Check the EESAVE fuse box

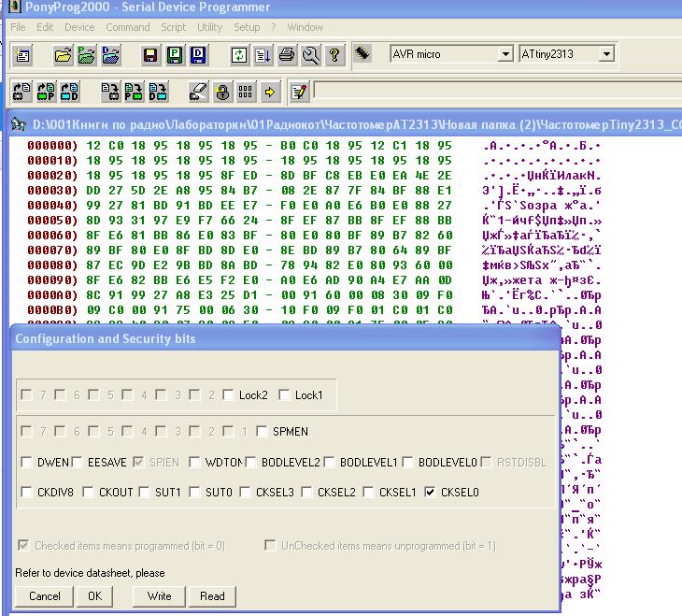pos(77,462)
